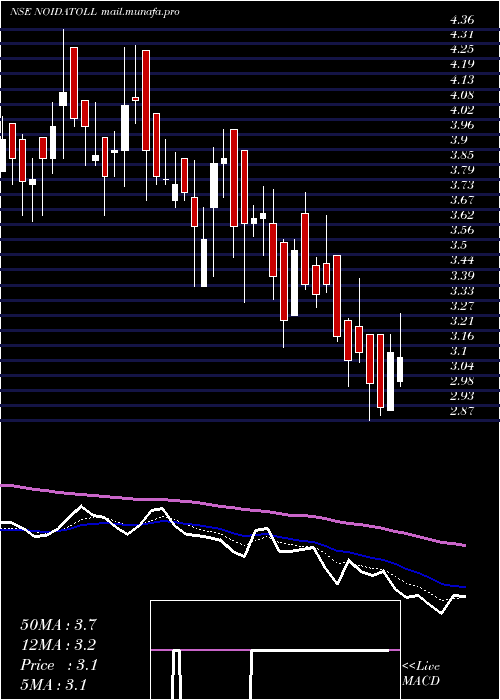This screenshot has height=700, width=500.
Task: Click the tallest red candle peaking near 4.25
Action: (146, 100)
